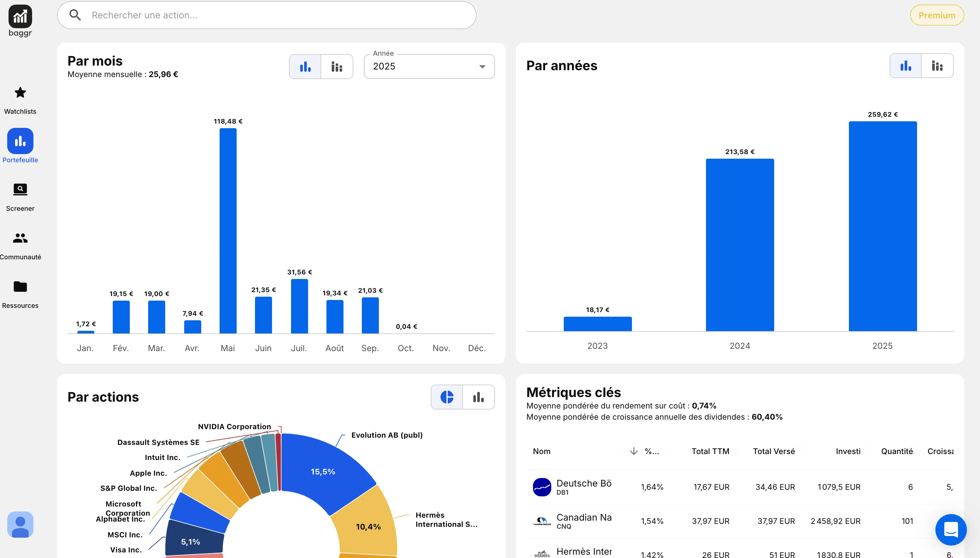Image resolution: width=980 pixels, height=558 pixels.
Task: Open the Screener section icon
Action: (x=20, y=189)
